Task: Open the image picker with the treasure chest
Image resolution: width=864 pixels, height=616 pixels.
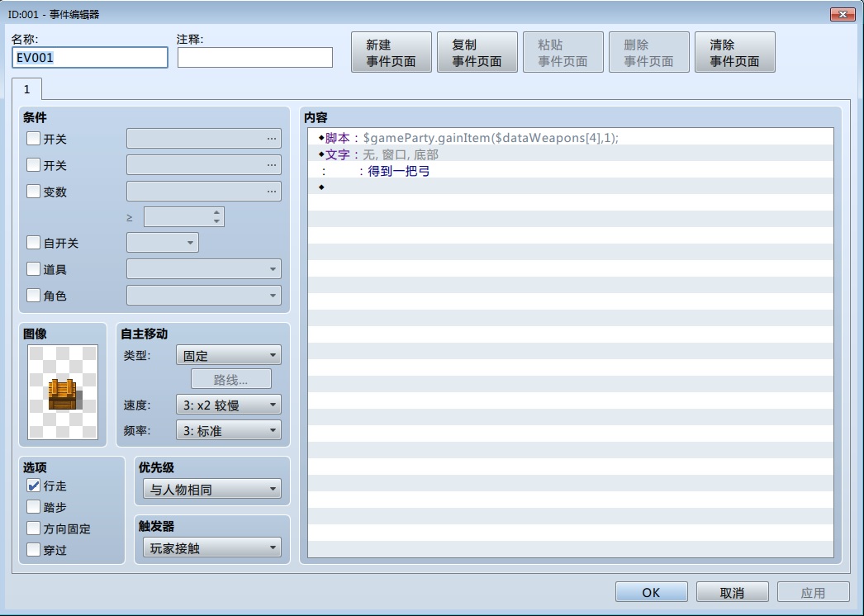Action: (63, 391)
